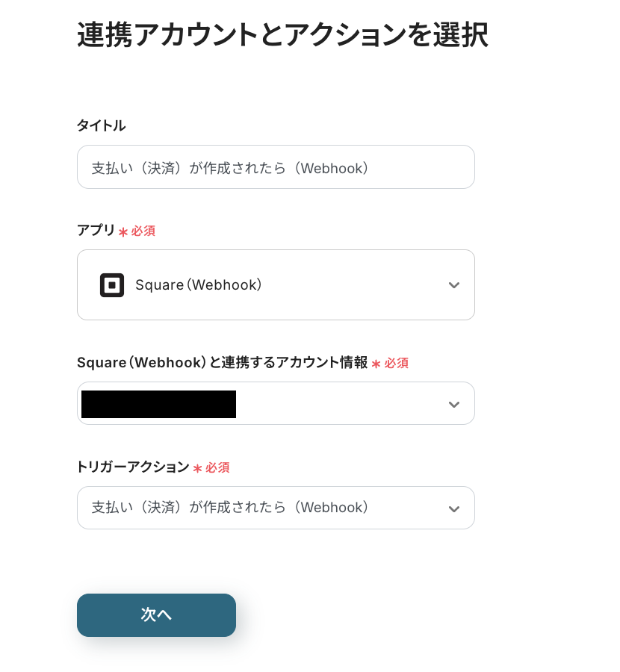Click the red asterisk next to アカウント情報
The height and width of the screenshot is (672, 620).
376,364
